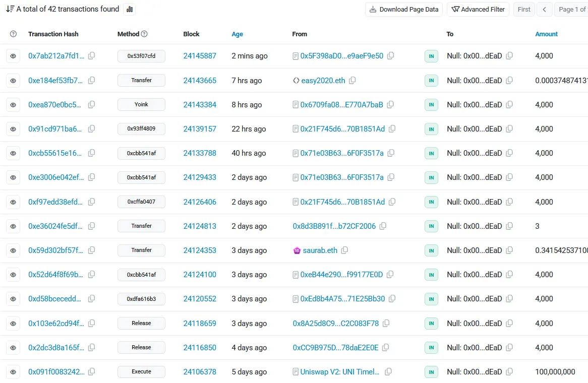
Task: Open transaction 0xd58bcecedd
Action: (55, 299)
